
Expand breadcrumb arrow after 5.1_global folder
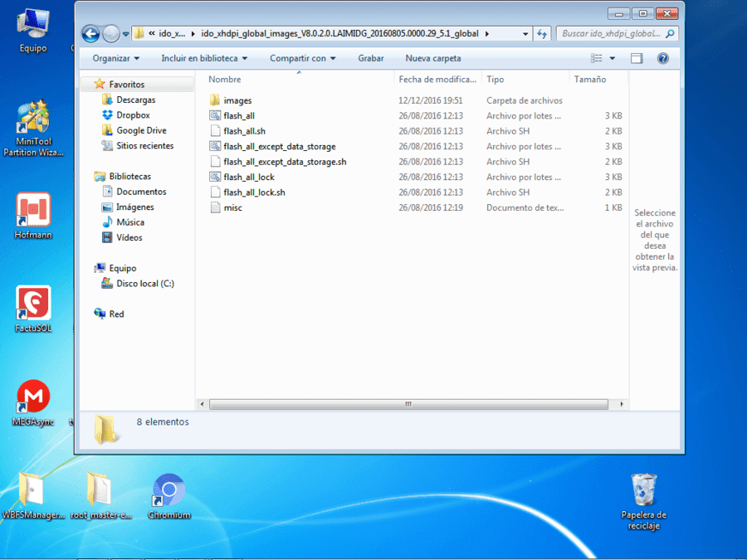tap(487, 34)
